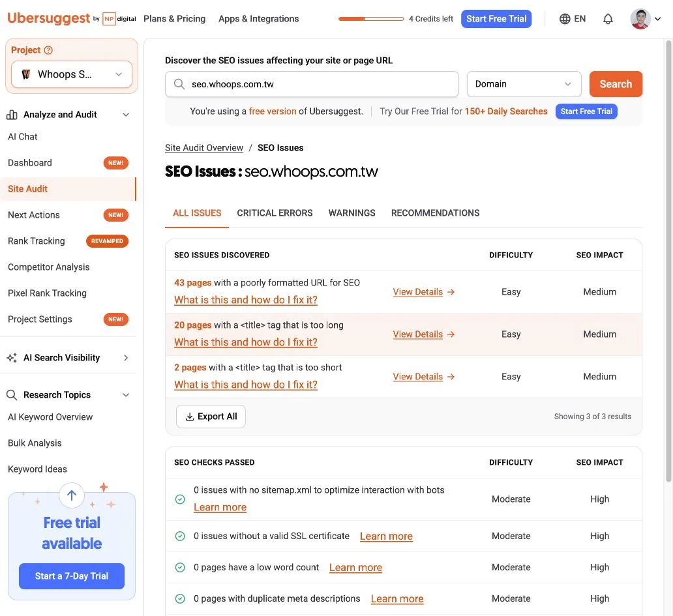Open Plans & Pricing menu
This screenshot has height=616, width=673.
pyautogui.click(x=174, y=19)
